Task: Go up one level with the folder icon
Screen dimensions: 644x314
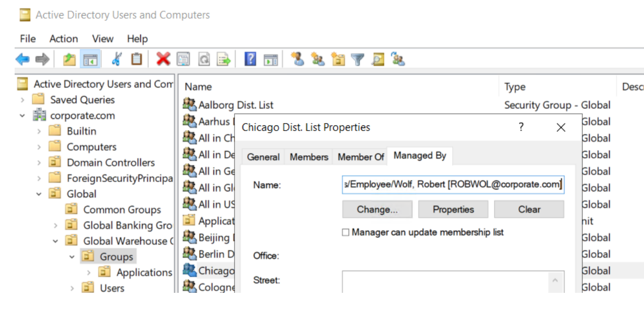Action: pos(70,59)
